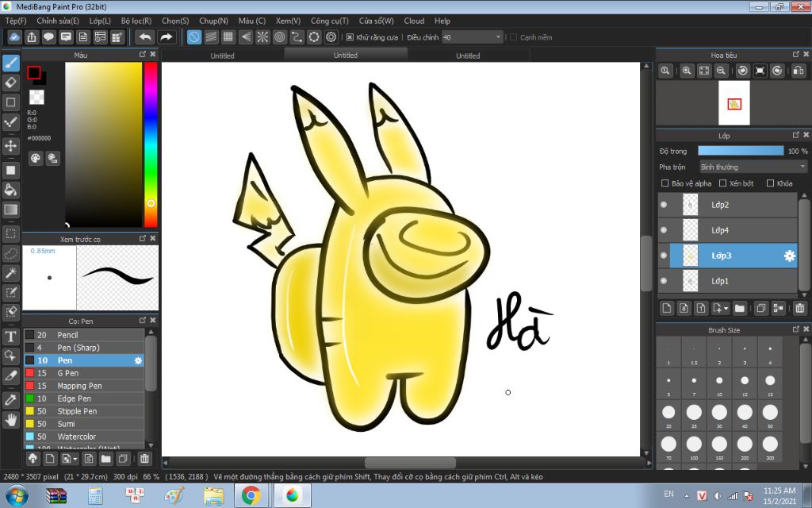Activate the Magic Wand tool
The image size is (812, 508).
tap(11, 273)
